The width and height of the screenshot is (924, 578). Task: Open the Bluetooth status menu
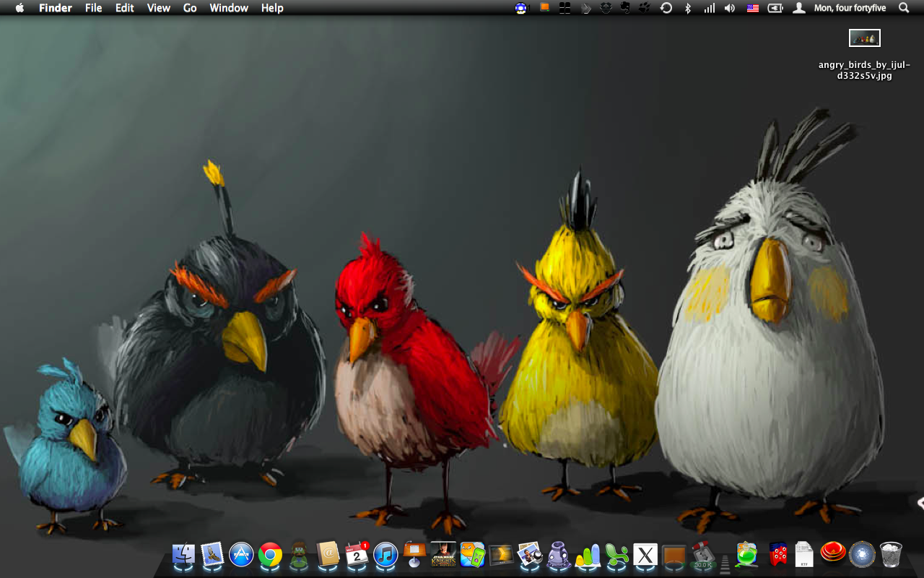point(688,8)
